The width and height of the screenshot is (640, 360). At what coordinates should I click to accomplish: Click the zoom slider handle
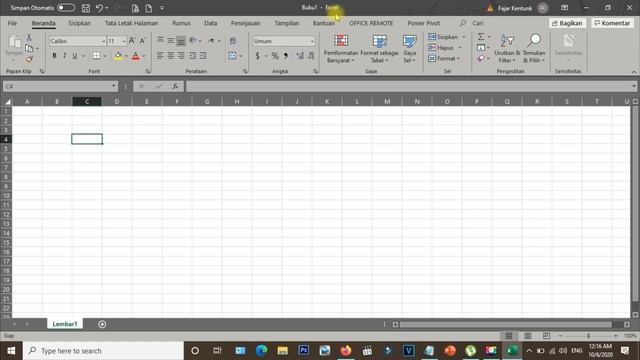(x=588, y=336)
